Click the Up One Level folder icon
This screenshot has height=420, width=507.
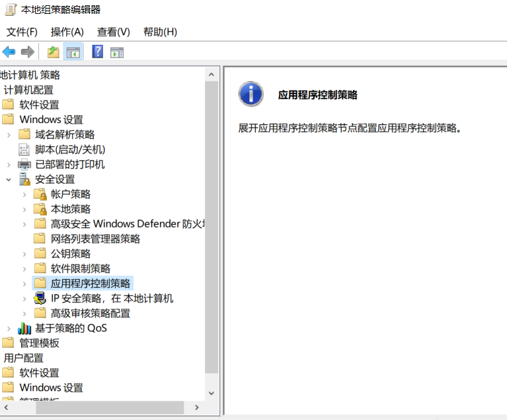point(54,52)
